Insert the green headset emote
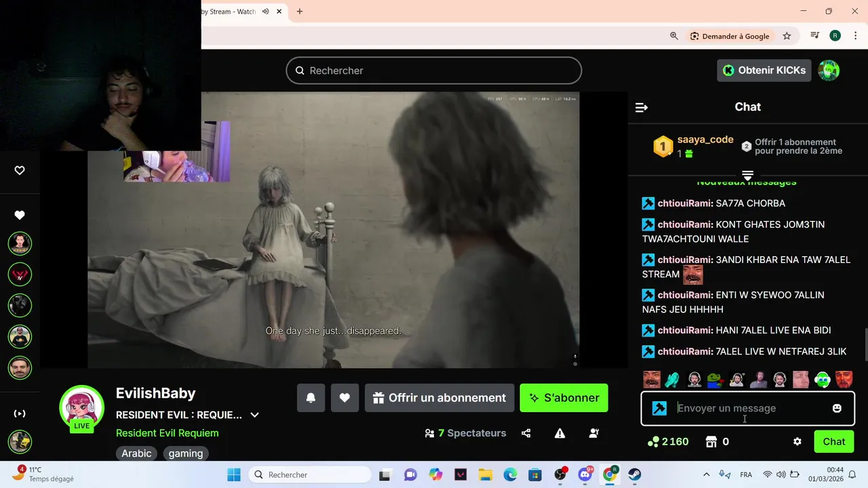868x488 pixels. click(822, 380)
